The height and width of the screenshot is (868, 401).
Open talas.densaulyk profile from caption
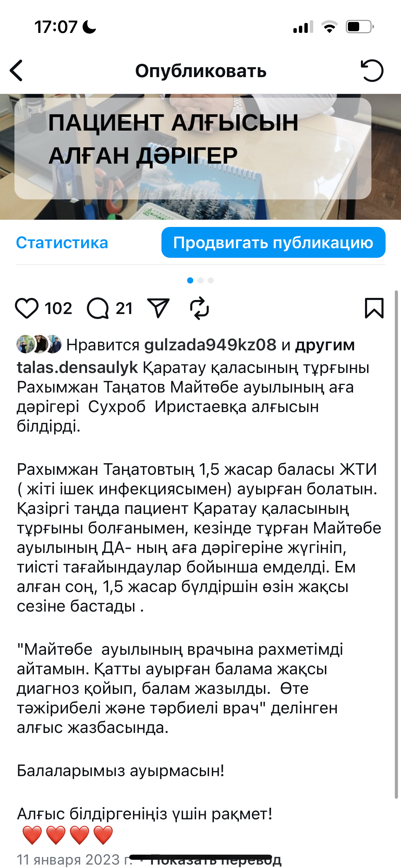(77, 367)
